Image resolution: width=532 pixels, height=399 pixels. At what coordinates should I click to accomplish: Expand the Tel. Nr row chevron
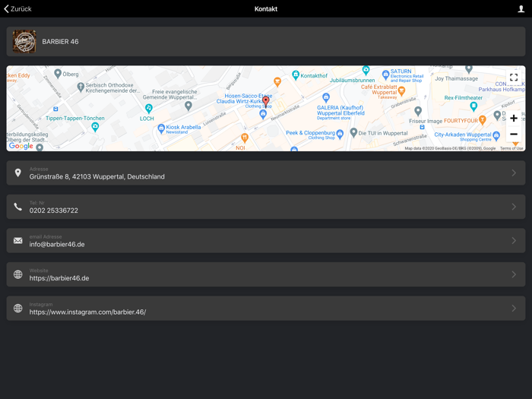[x=514, y=207]
